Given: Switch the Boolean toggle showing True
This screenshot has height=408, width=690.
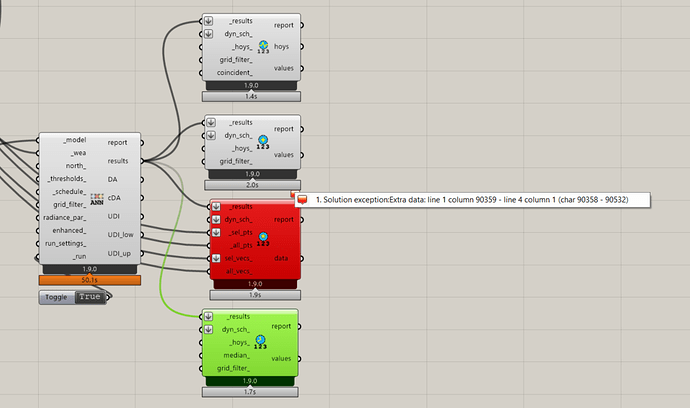Looking at the screenshot, I should pos(90,297).
